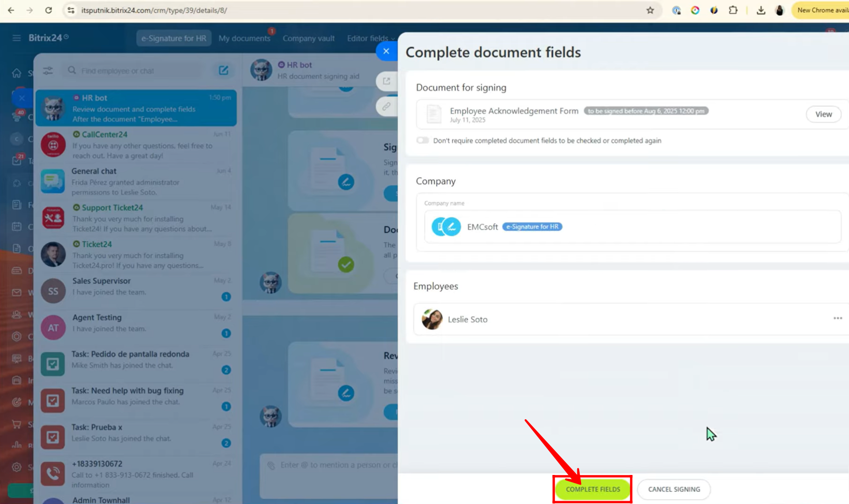Click the COMPLETE FIELDS button
The height and width of the screenshot is (504, 849).
[x=593, y=489]
